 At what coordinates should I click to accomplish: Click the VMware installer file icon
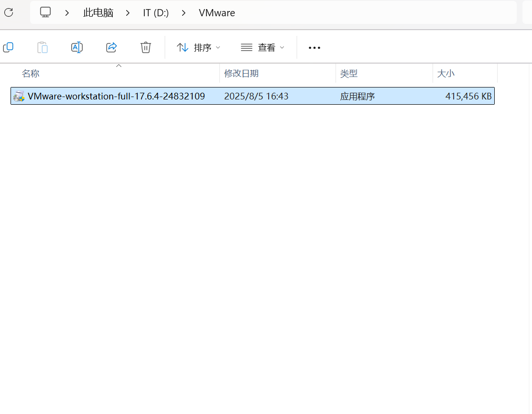coord(19,96)
